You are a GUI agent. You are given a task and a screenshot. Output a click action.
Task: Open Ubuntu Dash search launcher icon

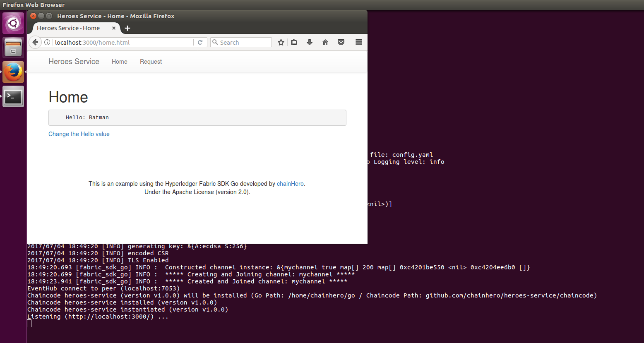point(13,23)
